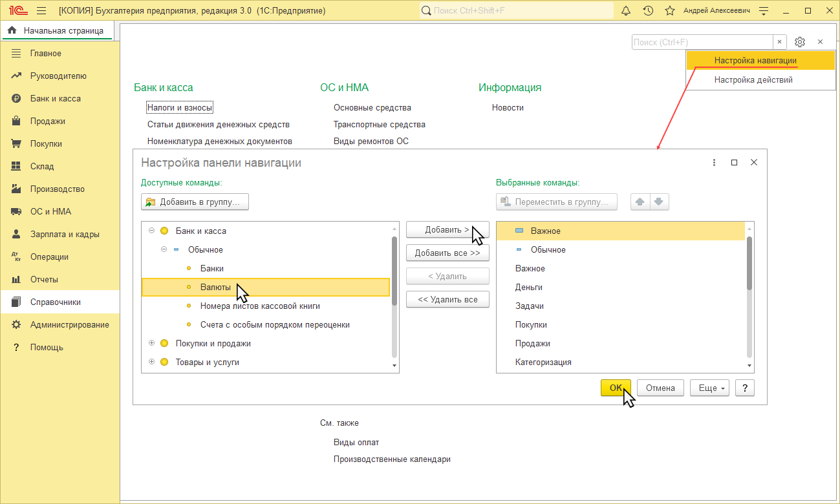The height and width of the screenshot is (504, 840).
Task: Open Склад section in the sidebar
Action: pyautogui.click(x=59, y=166)
